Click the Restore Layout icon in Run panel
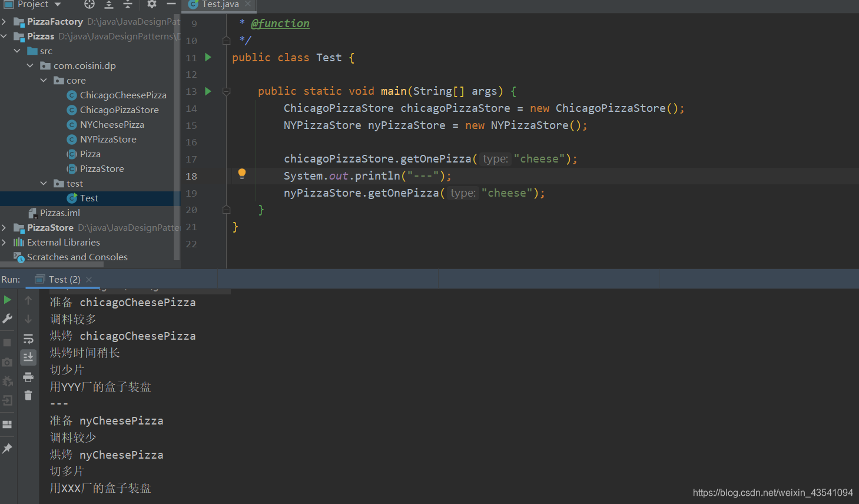This screenshot has width=859, height=504. [x=7, y=425]
